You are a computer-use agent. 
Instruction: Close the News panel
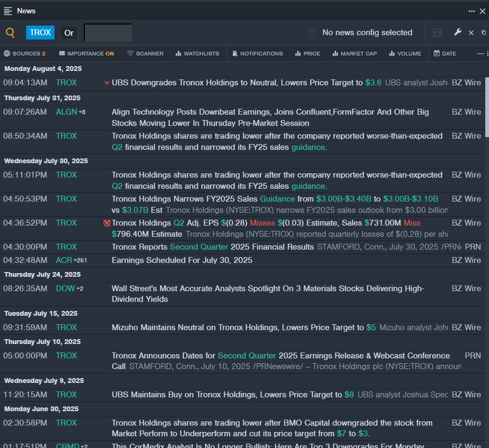(483, 11)
